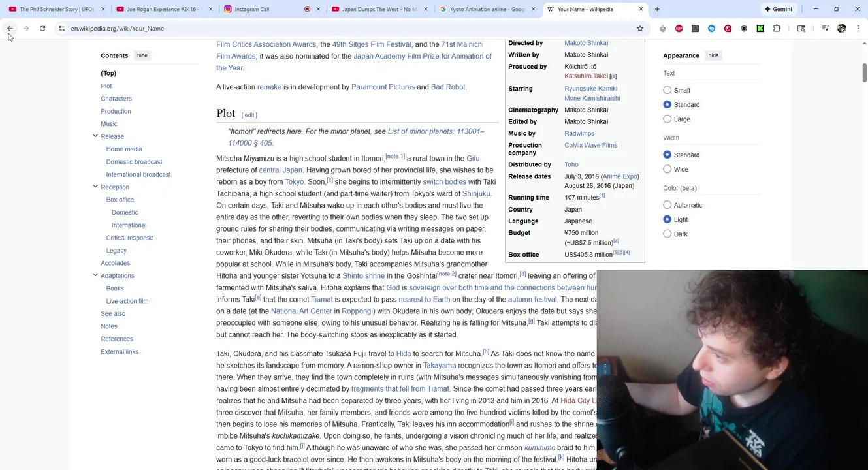The image size is (868, 470).
Task: Follow the Paramount Pictures link
Action: [x=383, y=87]
